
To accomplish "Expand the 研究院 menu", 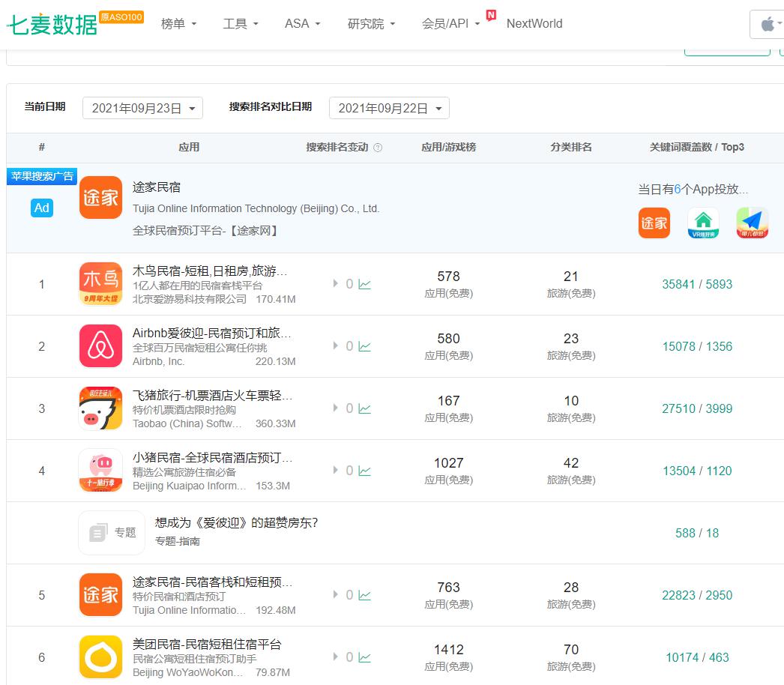I will (371, 23).
